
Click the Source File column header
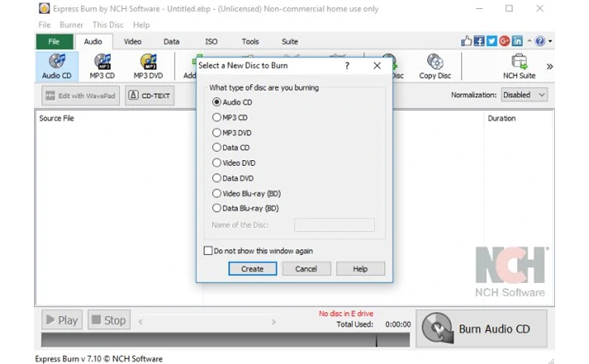(57, 118)
